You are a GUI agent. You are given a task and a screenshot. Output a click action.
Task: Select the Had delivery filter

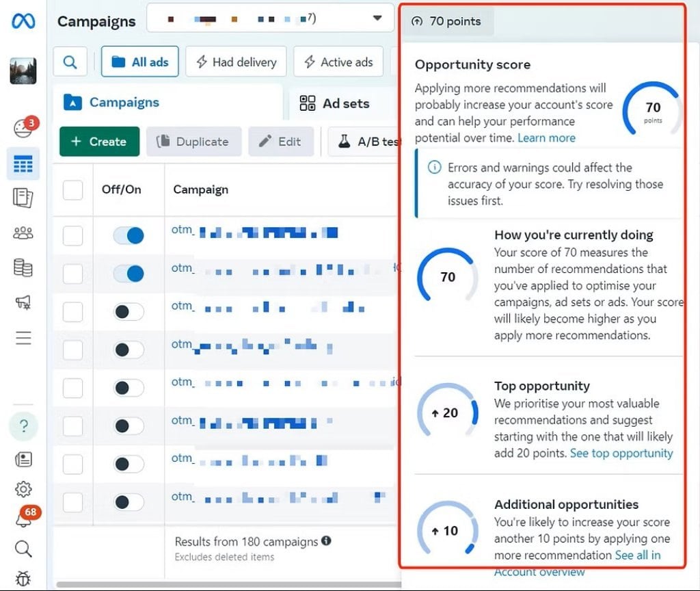236,62
